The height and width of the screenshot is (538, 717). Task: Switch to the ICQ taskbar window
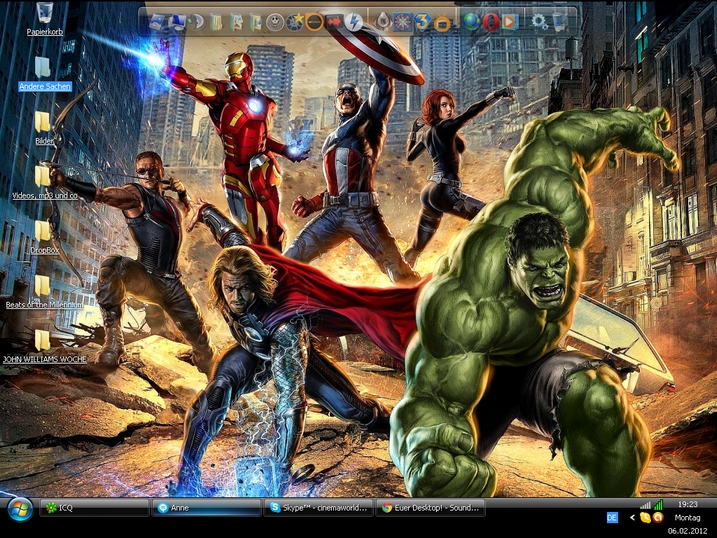tap(93, 508)
